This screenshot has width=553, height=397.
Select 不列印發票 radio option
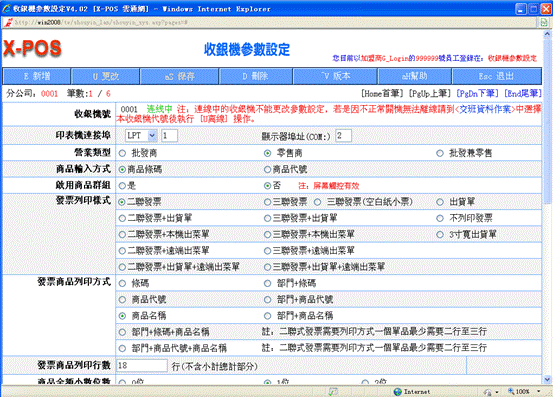[x=440, y=218]
